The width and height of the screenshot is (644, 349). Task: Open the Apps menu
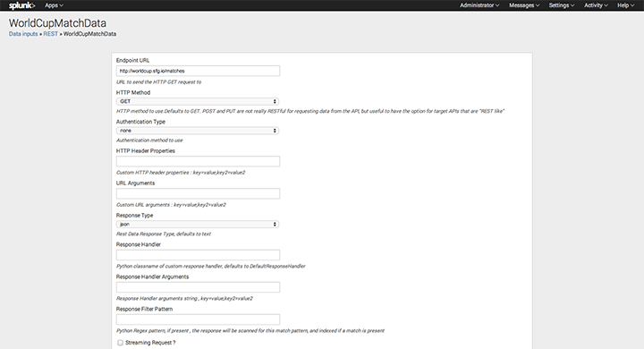click(54, 5)
